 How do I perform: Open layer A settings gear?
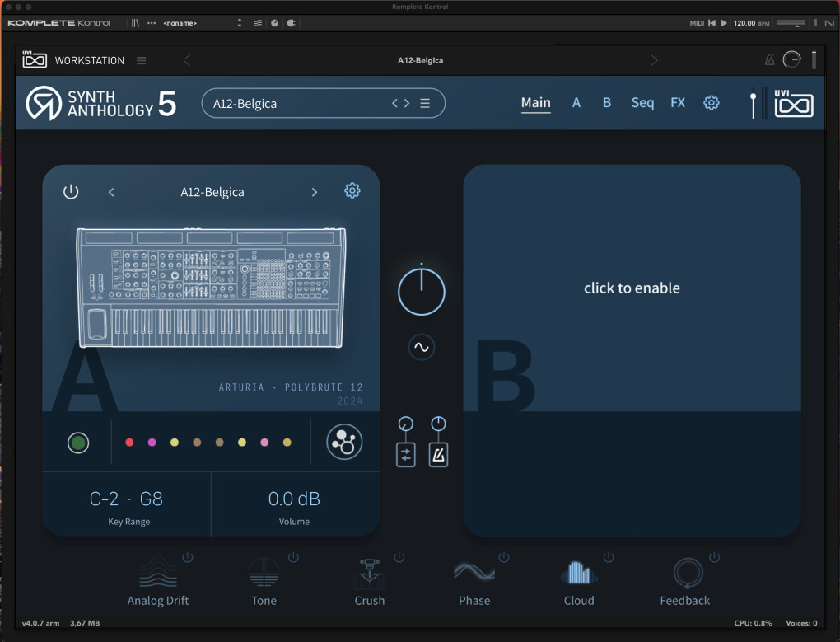point(352,190)
